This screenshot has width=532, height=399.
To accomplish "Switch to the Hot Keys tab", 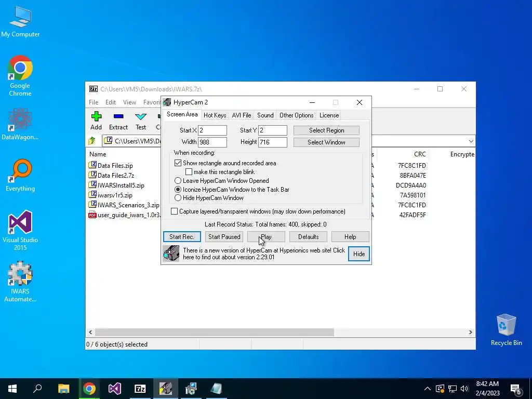I will pos(215,115).
